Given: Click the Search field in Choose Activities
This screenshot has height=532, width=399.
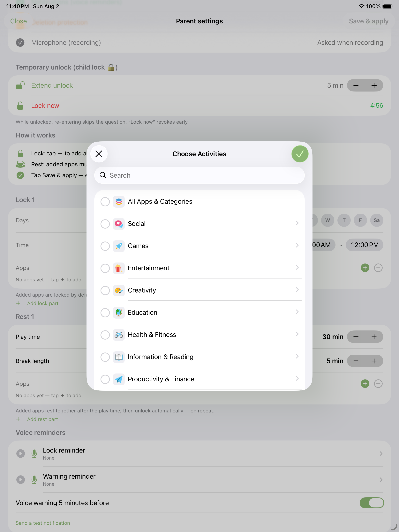Looking at the screenshot, I should 199,175.
